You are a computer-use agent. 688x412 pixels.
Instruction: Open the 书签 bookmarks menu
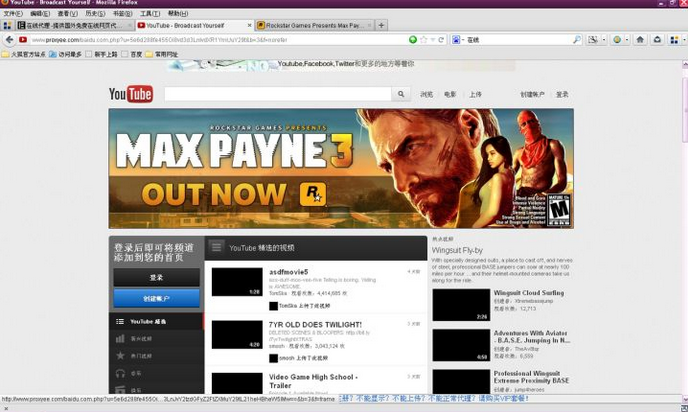(121, 14)
